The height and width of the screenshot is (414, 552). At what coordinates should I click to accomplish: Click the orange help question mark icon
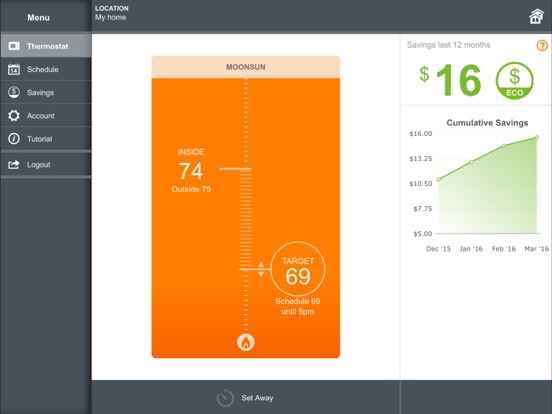[x=542, y=45]
